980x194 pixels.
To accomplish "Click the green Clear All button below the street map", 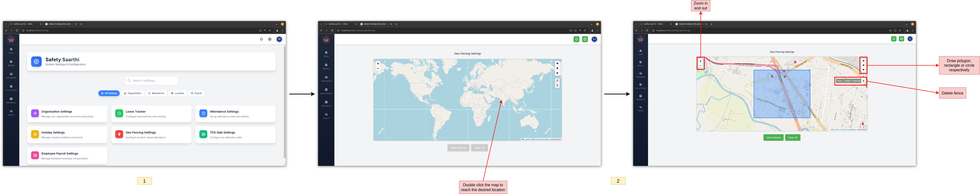I will point(792,138).
